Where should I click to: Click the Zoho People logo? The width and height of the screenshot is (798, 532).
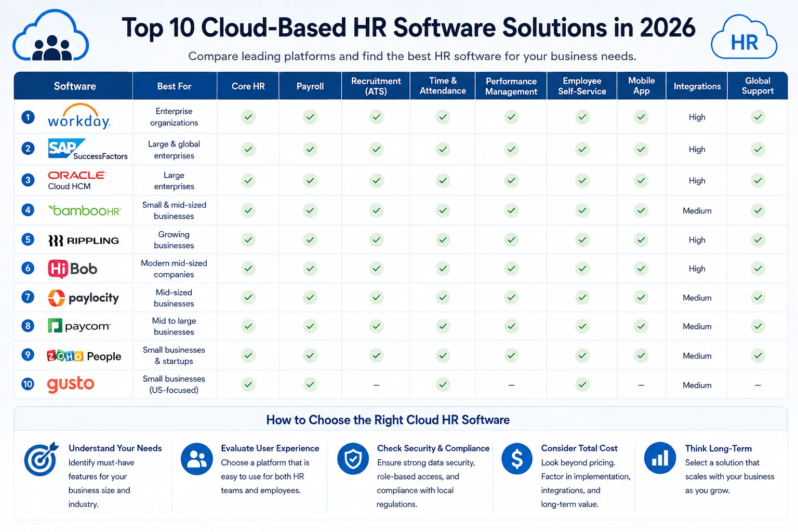pos(84,356)
